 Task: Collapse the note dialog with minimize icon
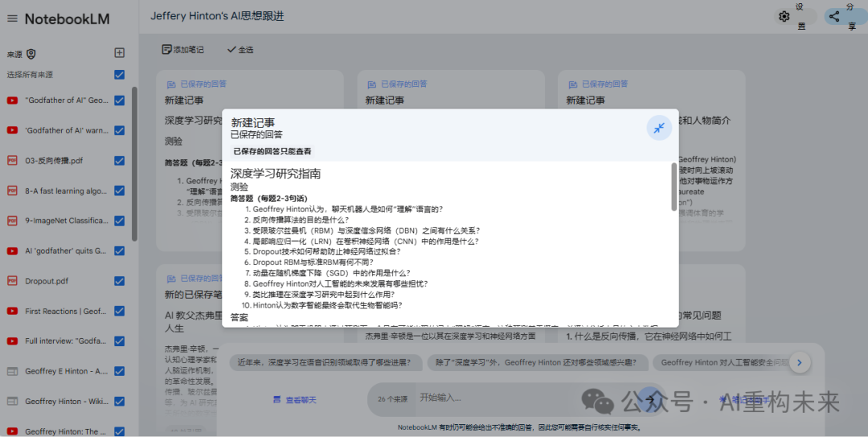click(659, 129)
